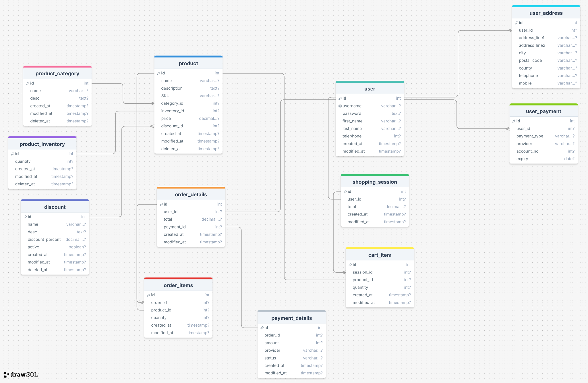Viewport: 588px width, 383px height.
Task: Click the drawSQL logo icon
Action: (6, 375)
